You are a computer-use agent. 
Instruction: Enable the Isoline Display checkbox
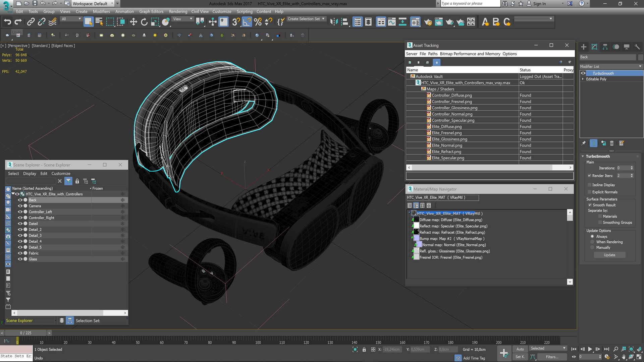click(x=589, y=185)
